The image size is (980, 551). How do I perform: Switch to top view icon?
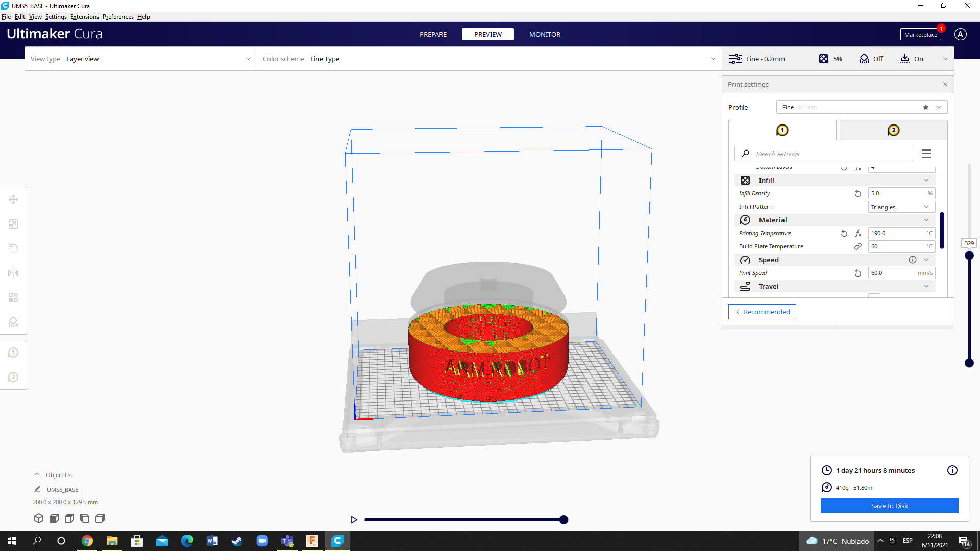point(69,518)
